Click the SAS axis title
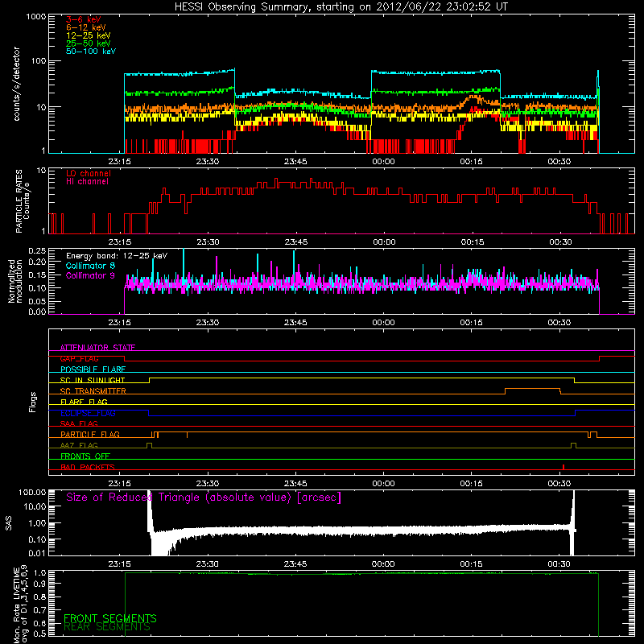Screen dimensions: 644x644 pyautogui.click(x=9, y=523)
